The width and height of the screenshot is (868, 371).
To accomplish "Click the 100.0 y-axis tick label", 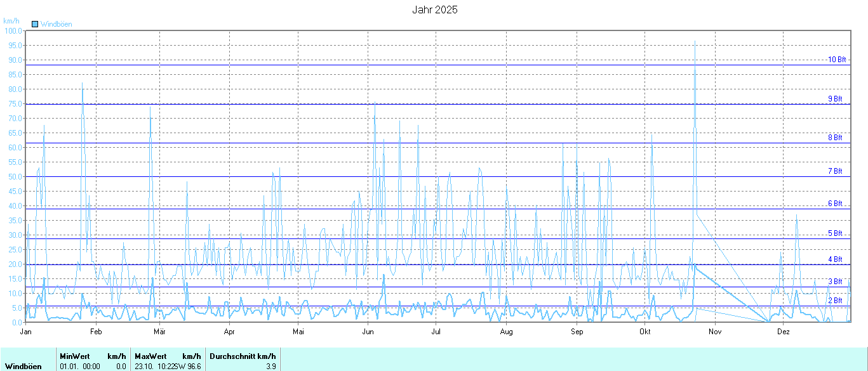I will coord(13,30).
